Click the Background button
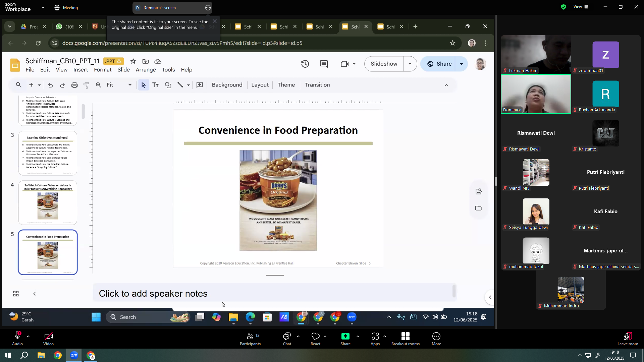Viewport: 644px width, 362px height. [227, 85]
